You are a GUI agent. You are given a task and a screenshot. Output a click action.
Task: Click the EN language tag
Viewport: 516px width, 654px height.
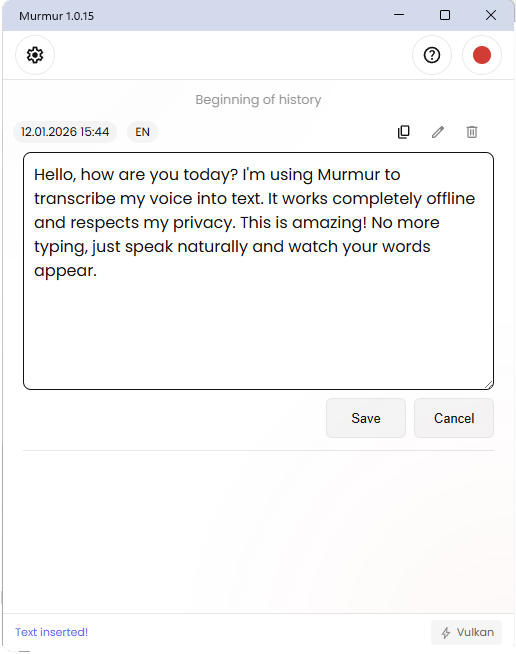(142, 132)
